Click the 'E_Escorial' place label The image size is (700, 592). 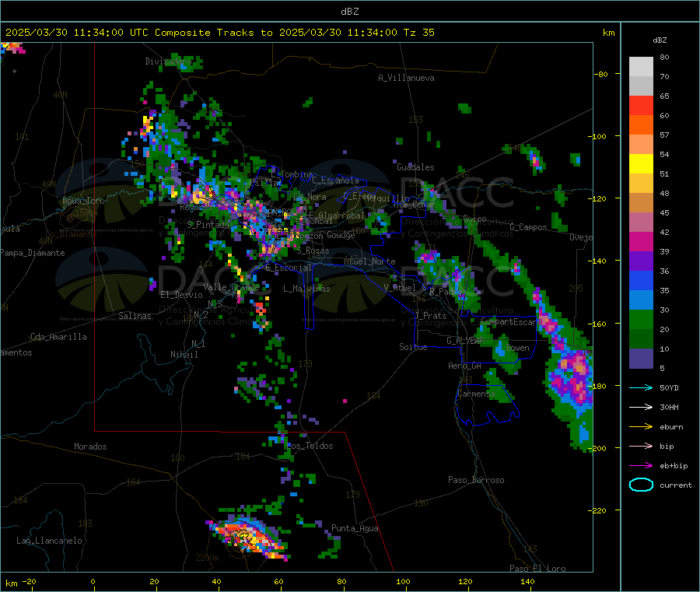[x=289, y=268]
